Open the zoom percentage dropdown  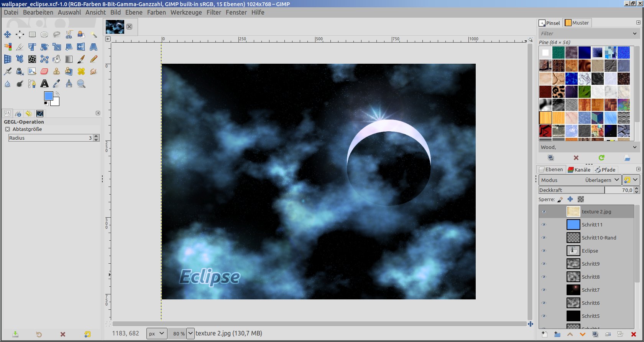(191, 333)
